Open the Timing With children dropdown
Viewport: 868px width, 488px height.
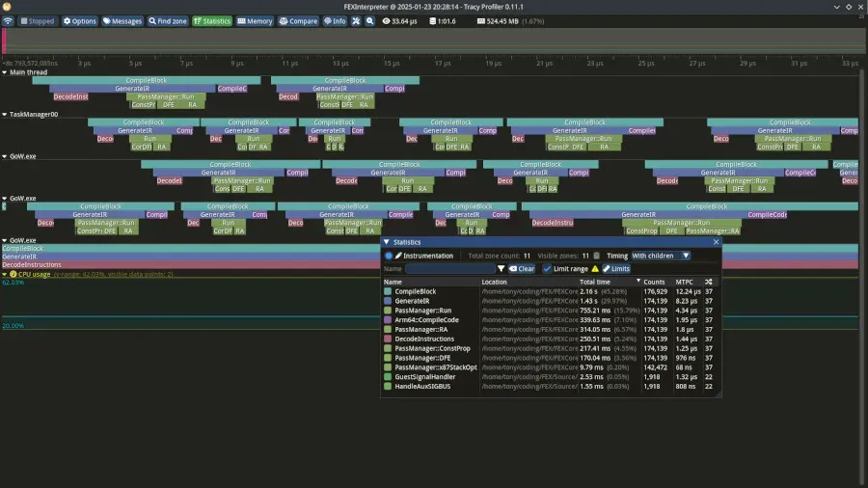pyautogui.click(x=661, y=256)
